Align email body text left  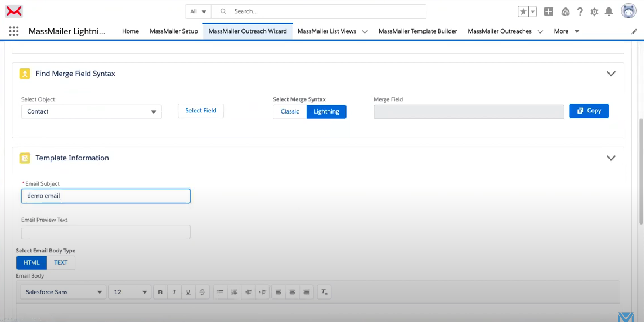click(278, 292)
